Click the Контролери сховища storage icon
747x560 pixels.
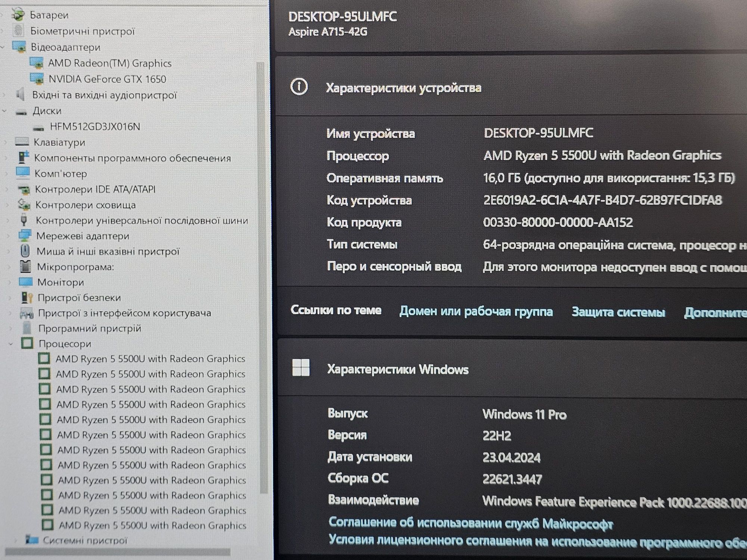coord(24,205)
